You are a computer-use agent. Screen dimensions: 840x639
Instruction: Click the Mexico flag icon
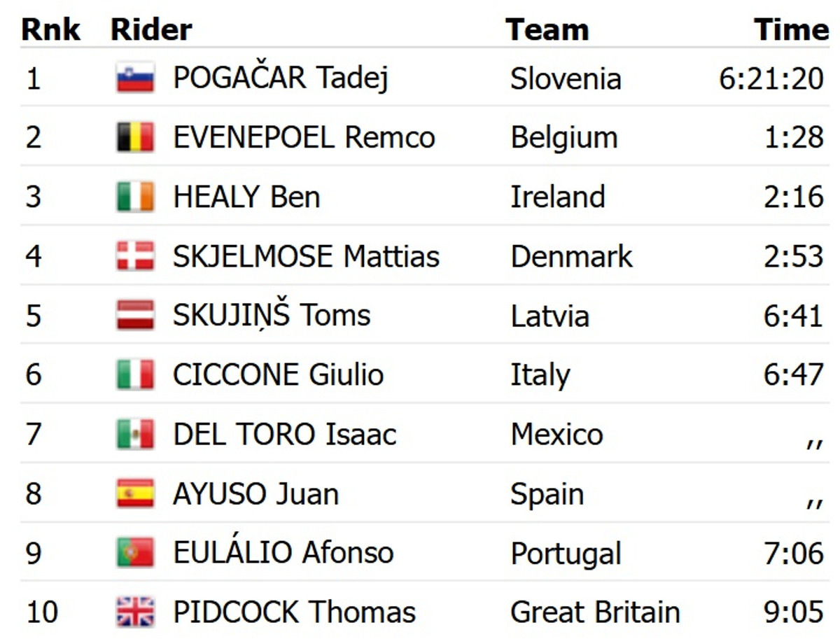click(135, 435)
